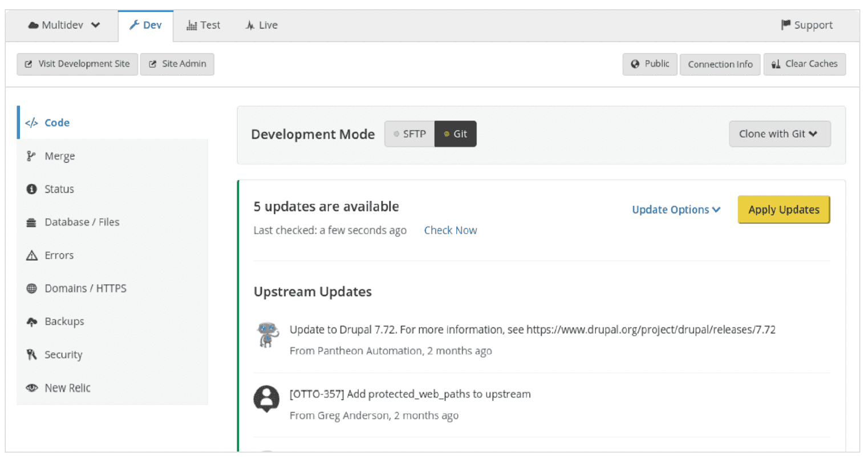Switch to the Test tab
Image resolution: width=868 pixels, height=461 pixels.
coord(203,25)
